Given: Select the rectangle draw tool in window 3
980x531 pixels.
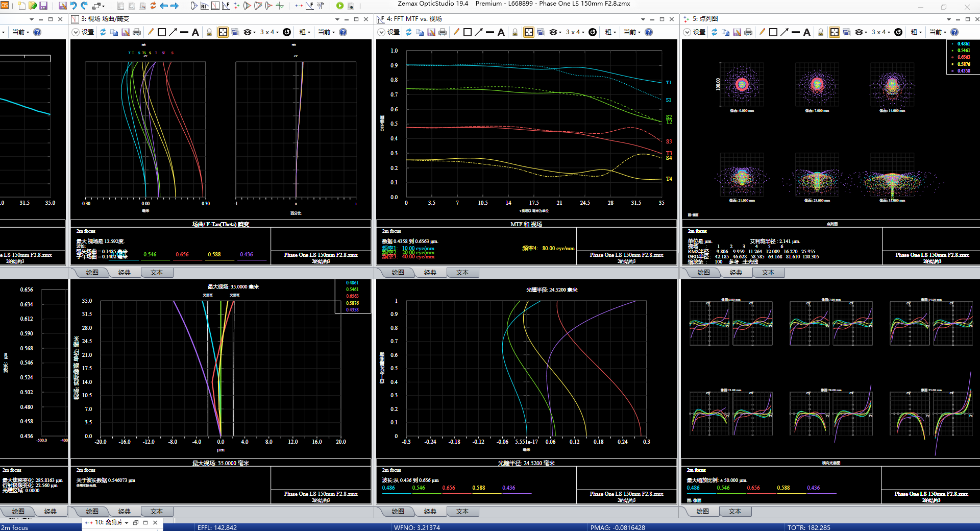Looking at the screenshot, I should click(x=162, y=32).
